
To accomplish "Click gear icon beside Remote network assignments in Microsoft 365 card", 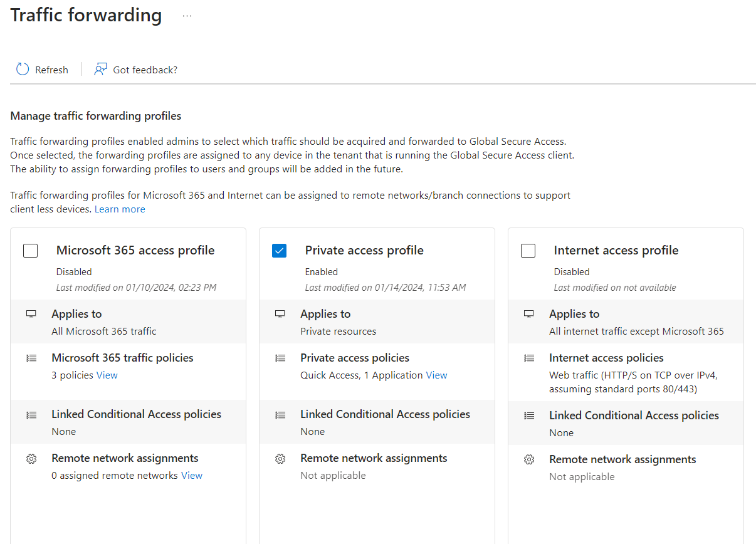I will click(x=31, y=459).
